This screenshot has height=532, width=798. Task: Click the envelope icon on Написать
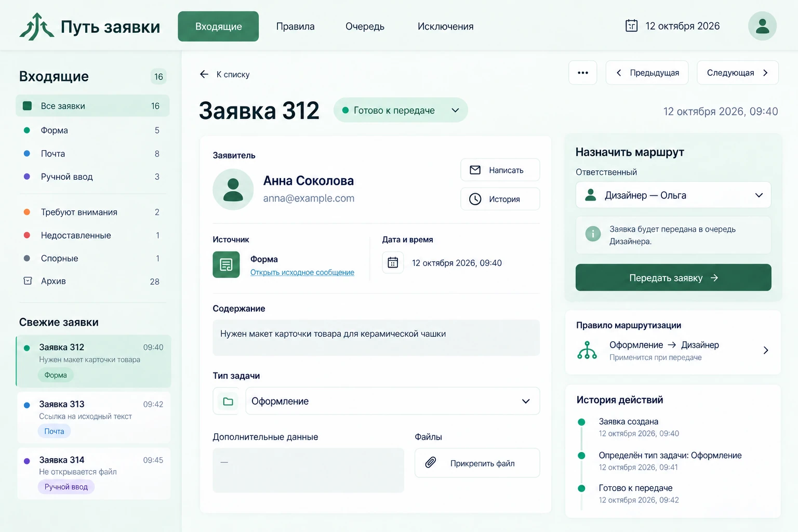[475, 170]
